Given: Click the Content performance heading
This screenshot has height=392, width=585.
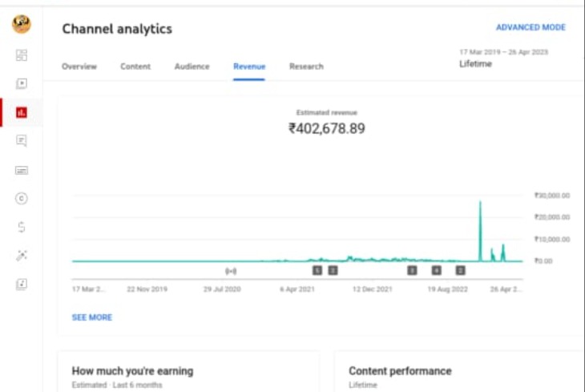Looking at the screenshot, I should pos(400,371).
